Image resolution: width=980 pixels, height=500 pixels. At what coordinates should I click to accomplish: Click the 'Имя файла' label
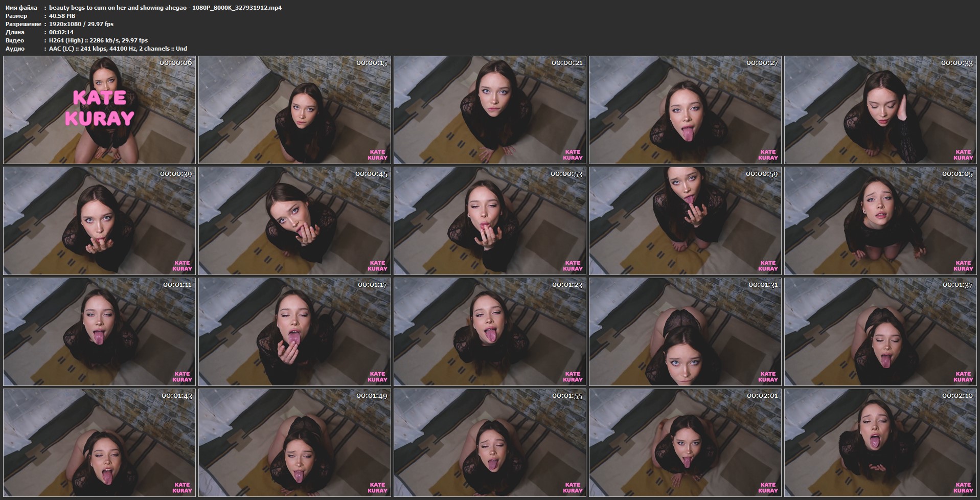[x=21, y=8]
